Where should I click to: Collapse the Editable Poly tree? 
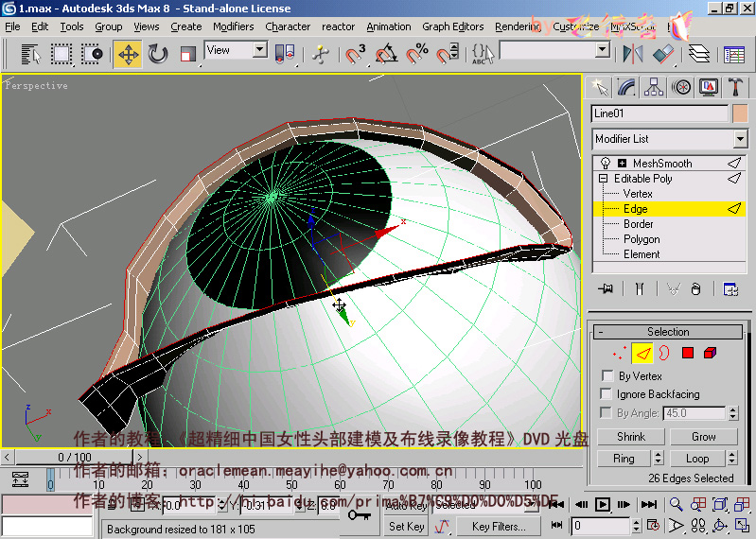pyautogui.click(x=603, y=178)
